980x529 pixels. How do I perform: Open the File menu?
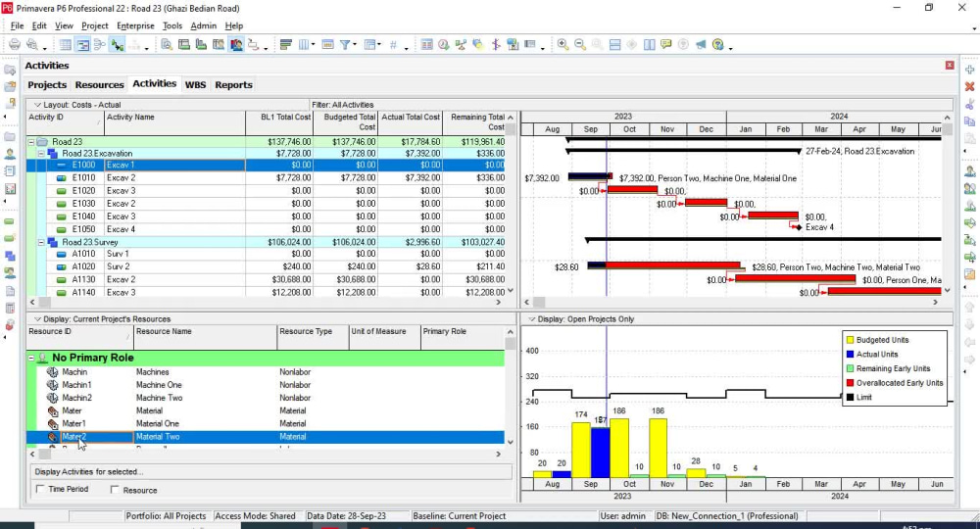[x=17, y=25]
